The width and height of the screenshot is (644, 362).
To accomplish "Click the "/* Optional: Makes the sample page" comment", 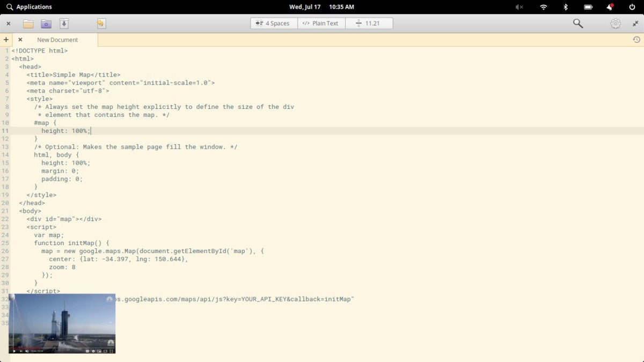I will 136,147.
